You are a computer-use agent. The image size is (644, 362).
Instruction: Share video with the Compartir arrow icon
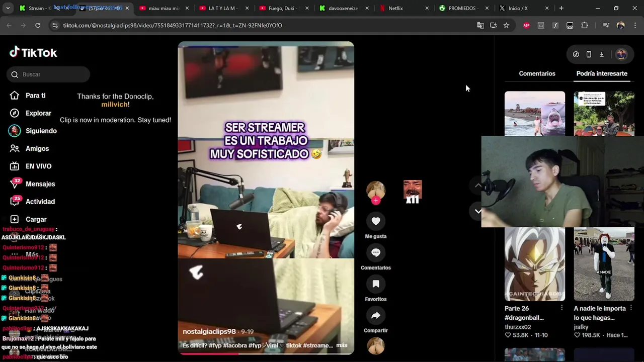pos(376,315)
